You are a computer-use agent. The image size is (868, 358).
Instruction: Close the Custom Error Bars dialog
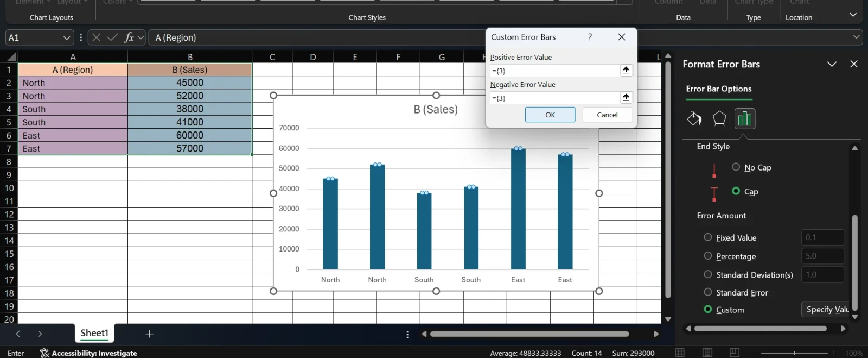622,37
